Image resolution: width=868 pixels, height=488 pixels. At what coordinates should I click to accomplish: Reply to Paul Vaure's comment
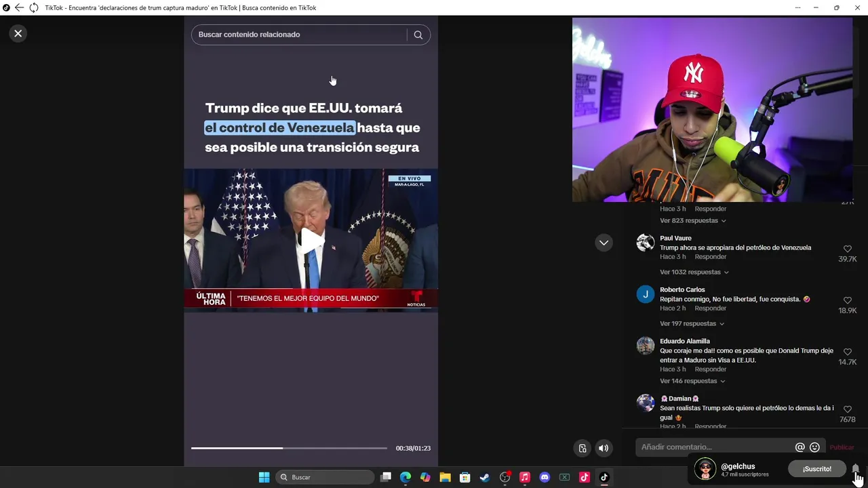pyautogui.click(x=710, y=257)
